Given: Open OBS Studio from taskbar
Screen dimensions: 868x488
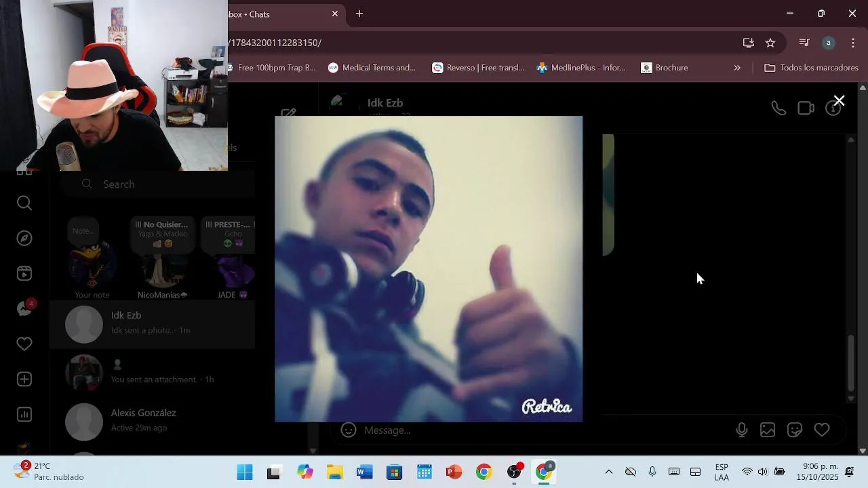Looking at the screenshot, I should [x=514, y=472].
